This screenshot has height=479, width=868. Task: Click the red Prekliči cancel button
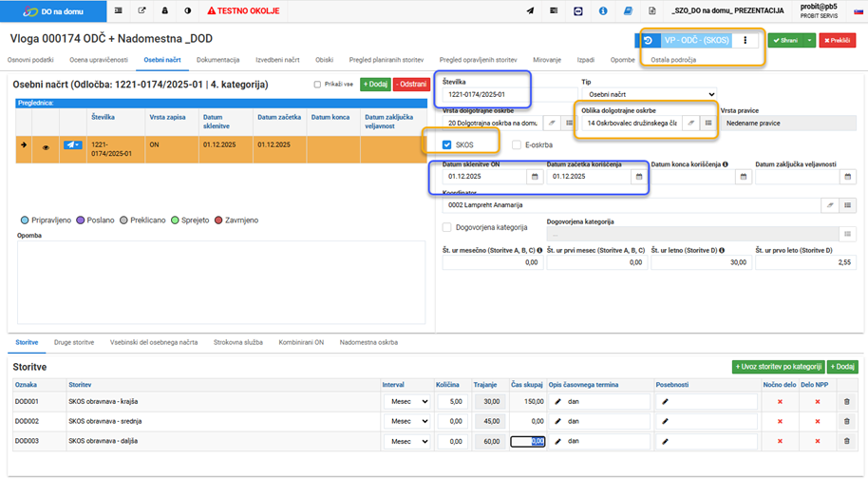pyautogui.click(x=838, y=41)
